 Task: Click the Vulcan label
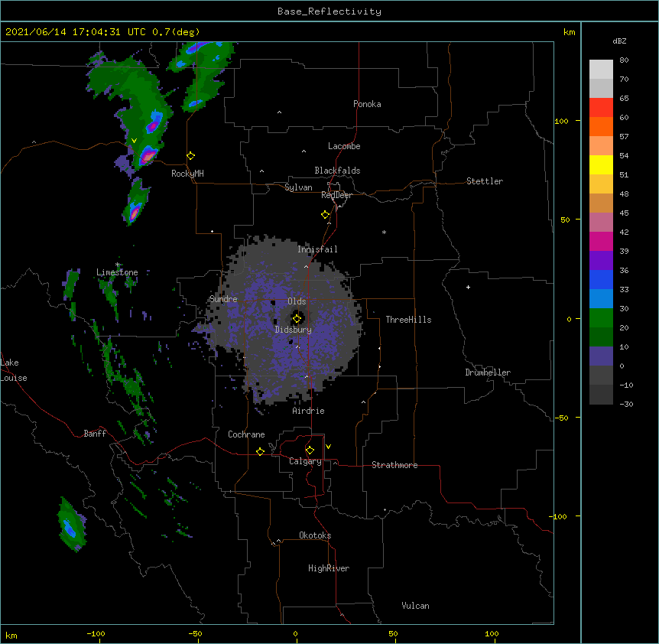[x=415, y=606]
